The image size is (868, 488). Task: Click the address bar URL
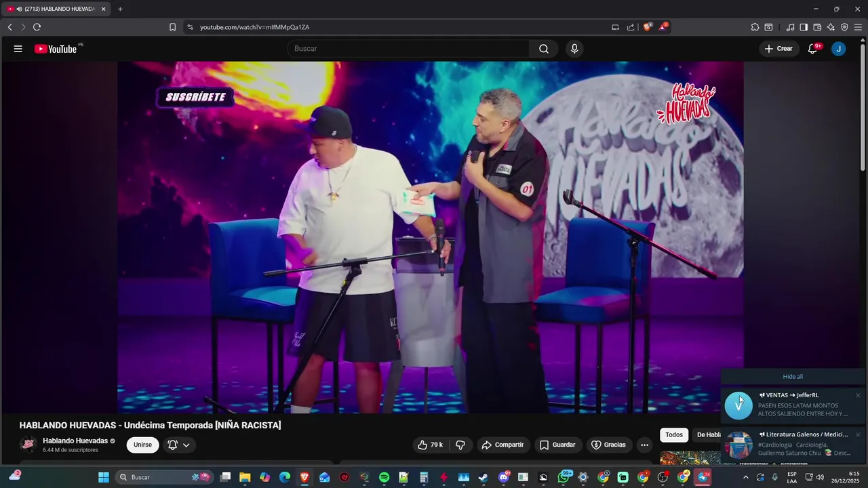(254, 27)
